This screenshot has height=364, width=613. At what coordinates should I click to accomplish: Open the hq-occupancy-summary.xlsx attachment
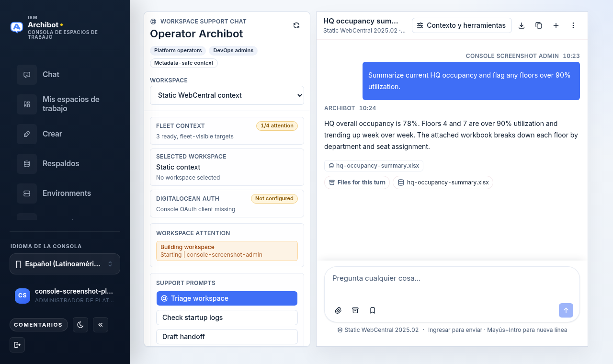(x=374, y=166)
